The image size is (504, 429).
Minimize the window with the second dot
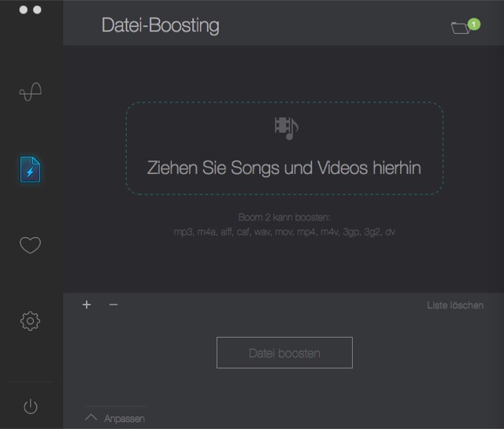[x=37, y=10]
